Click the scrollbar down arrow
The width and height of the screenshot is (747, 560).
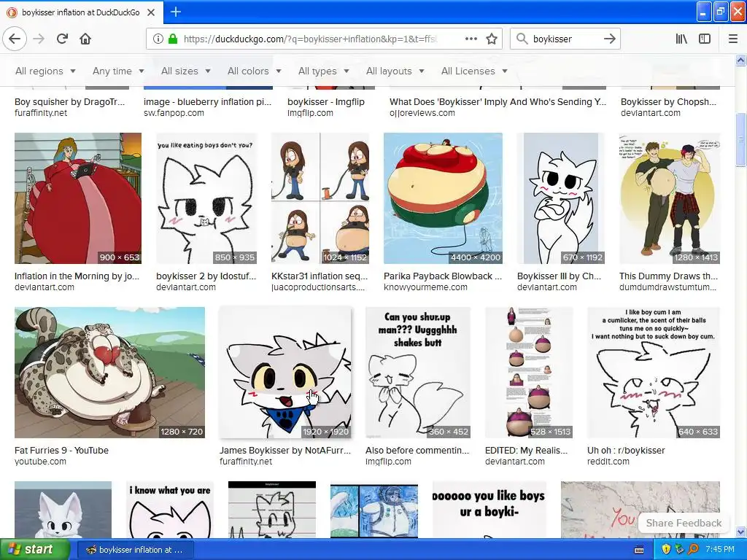click(741, 532)
